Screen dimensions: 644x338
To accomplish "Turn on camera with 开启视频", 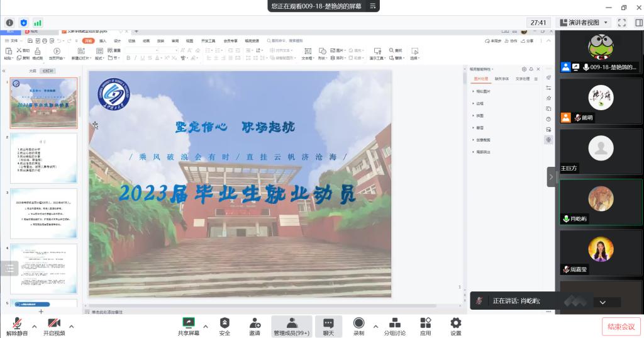I will click(54, 326).
